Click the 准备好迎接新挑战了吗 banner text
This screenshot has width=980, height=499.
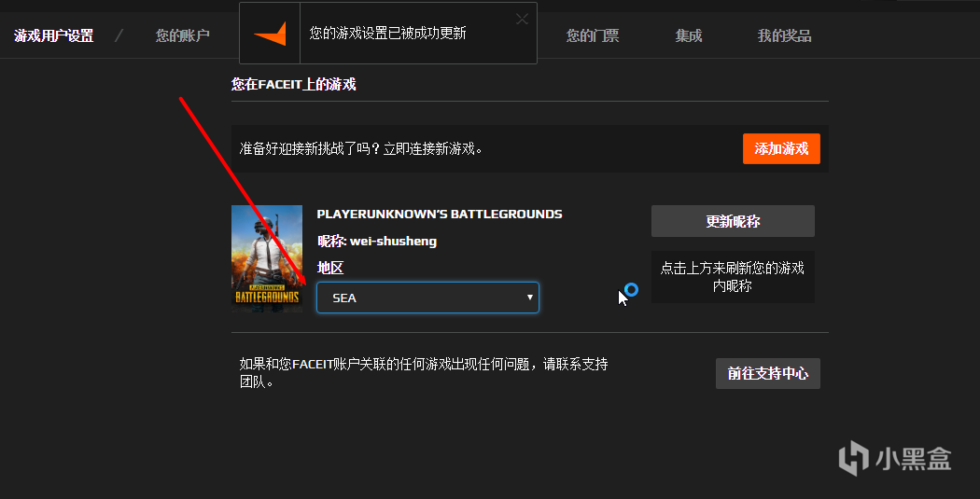click(x=361, y=149)
